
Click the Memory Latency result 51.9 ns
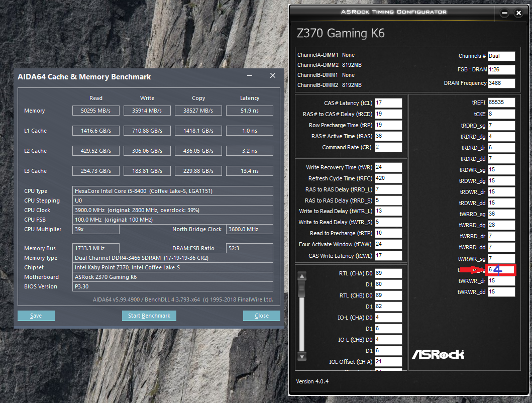click(249, 111)
